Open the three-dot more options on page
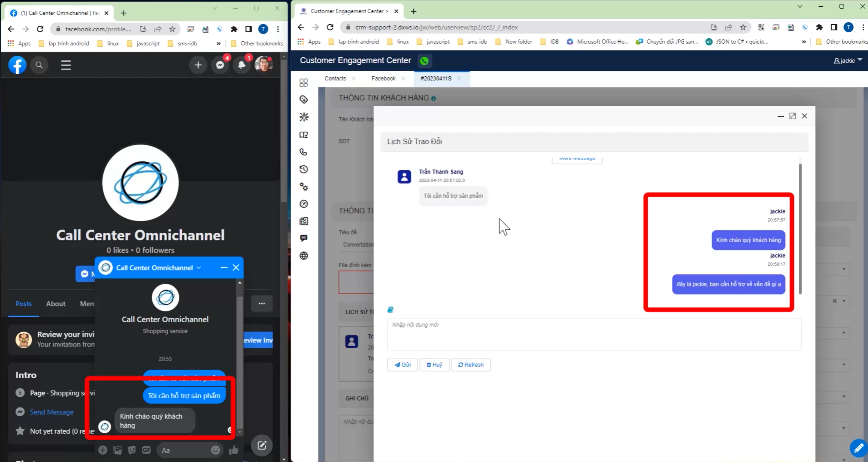This screenshot has width=868, height=462. (x=261, y=304)
